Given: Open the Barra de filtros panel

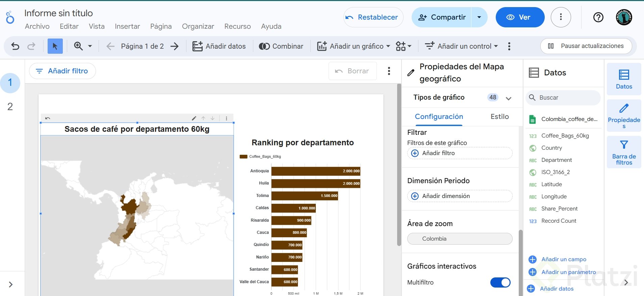Looking at the screenshot, I should 624,152.
